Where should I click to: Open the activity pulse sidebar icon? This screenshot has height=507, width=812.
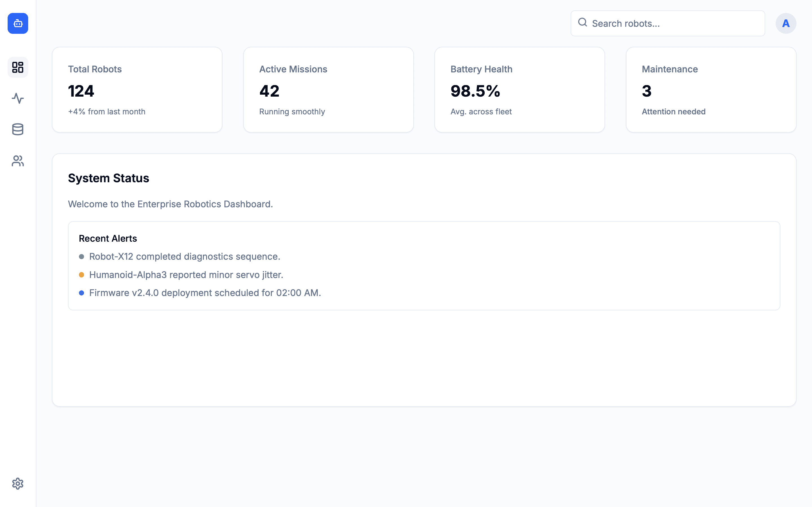(x=18, y=98)
